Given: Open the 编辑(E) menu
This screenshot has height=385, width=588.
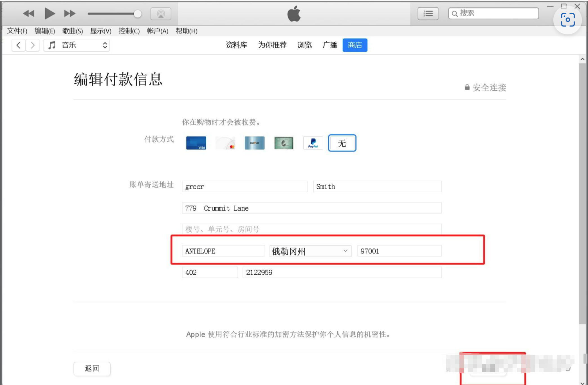Looking at the screenshot, I should pyautogui.click(x=45, y=31).
